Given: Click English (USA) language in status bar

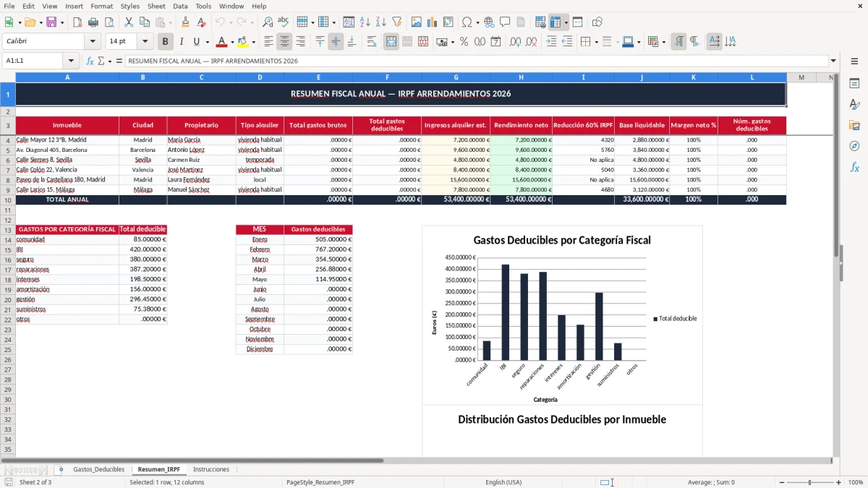Looking at the screenshot, I should [x=503, y=482].
